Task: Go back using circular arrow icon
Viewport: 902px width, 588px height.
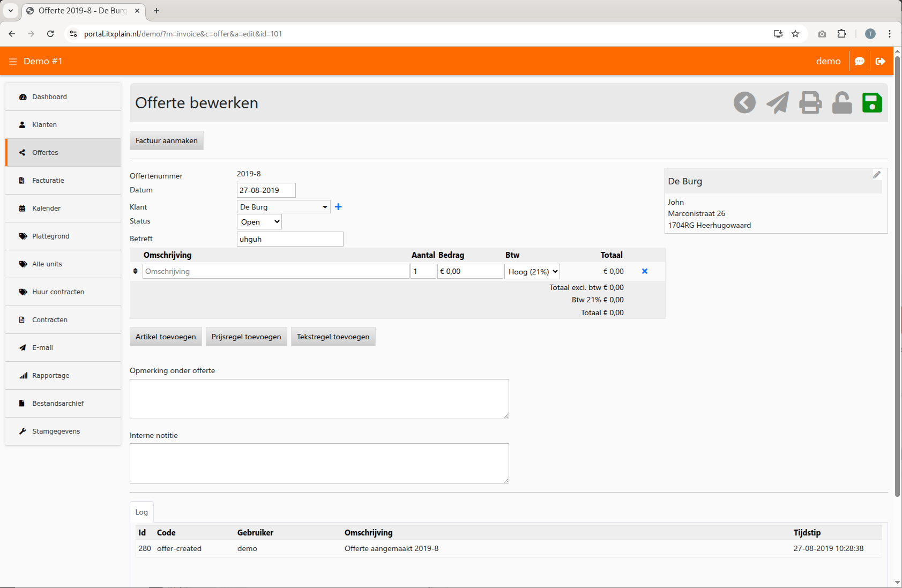Action: 744,103
